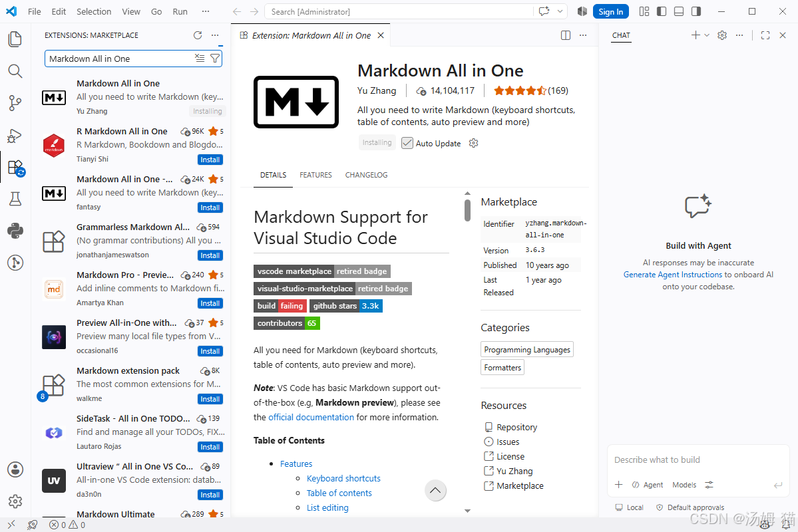Open the overflow menu after Run

point(205,11)
